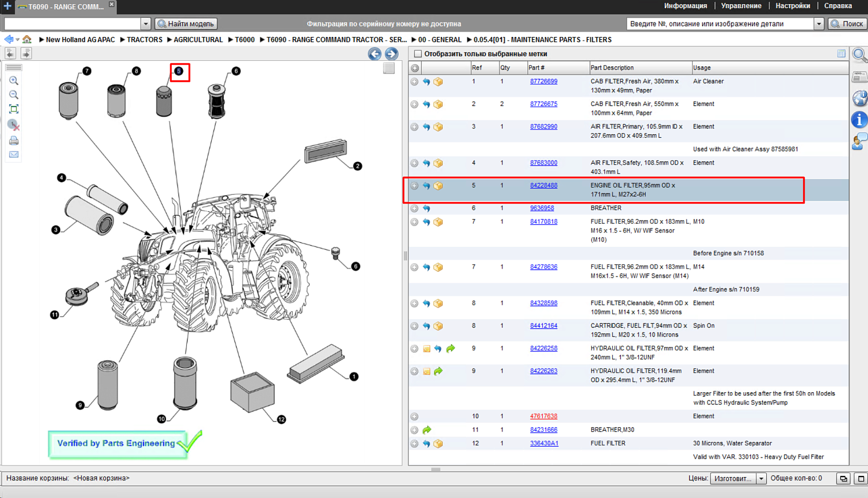Click the model number input field
868x498 pixels.
coord(72,24)
